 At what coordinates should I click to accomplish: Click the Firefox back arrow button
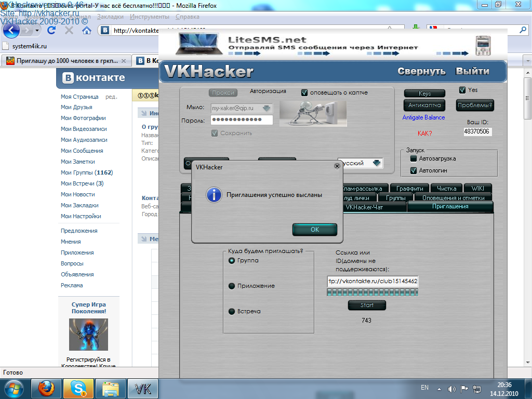click(11, 31)
